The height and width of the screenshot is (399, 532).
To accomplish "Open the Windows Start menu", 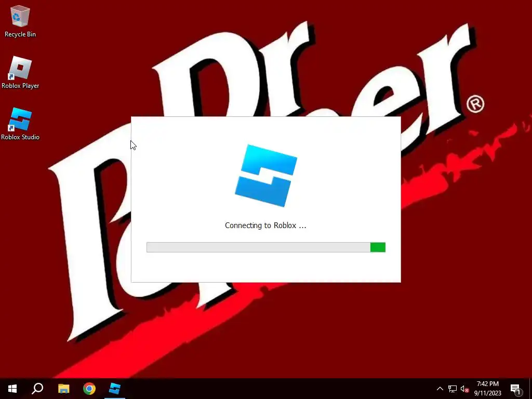I will [x=12, y=389].
